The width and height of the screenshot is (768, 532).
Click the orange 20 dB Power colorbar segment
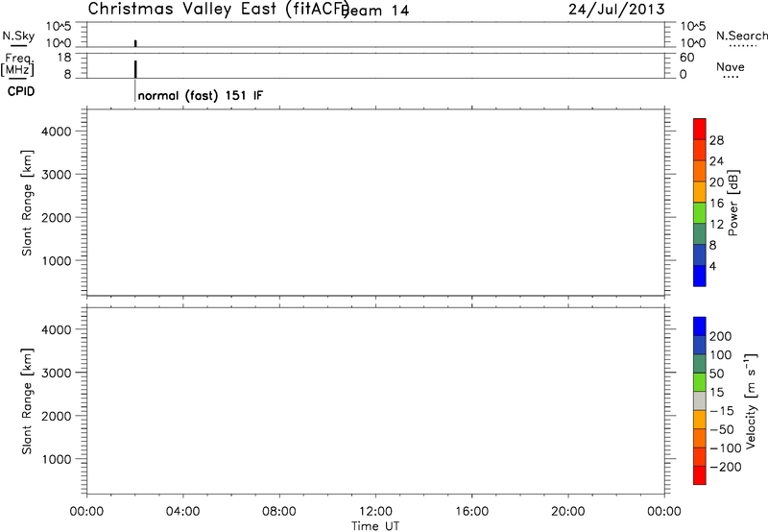[x=700, y=171]
